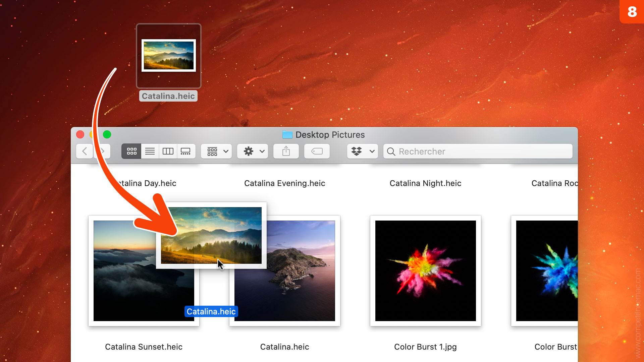
Task: Go back with the left chevron button
Action: click(x=85, y=151)
